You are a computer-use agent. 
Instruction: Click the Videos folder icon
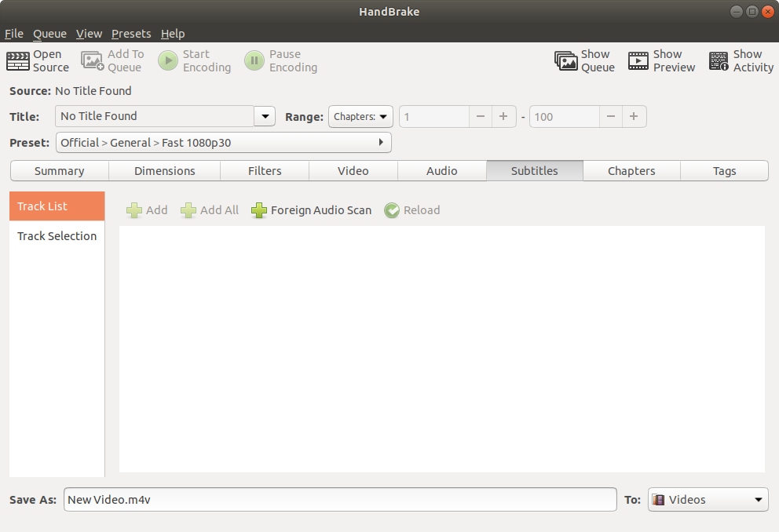pyautogui.click(x=658, y=500)
